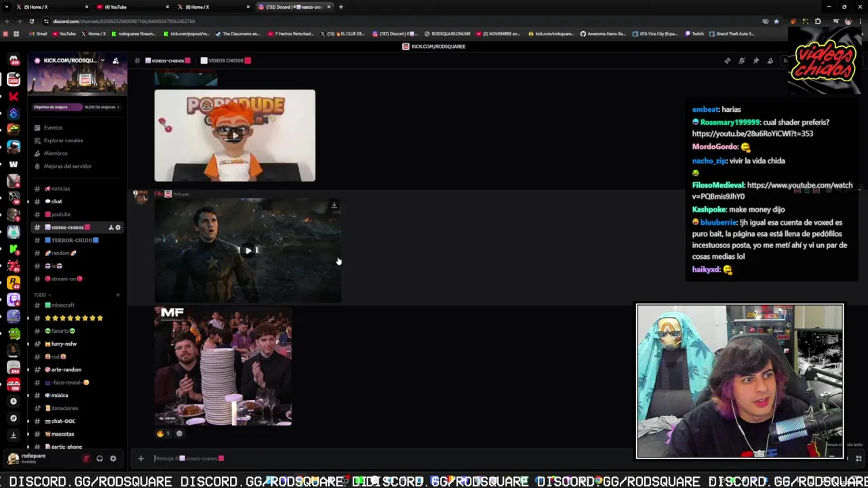This screenshot has height=488, width=868.
Task: Open Eventos in server sidebar
Action: [x=76, y=127]
